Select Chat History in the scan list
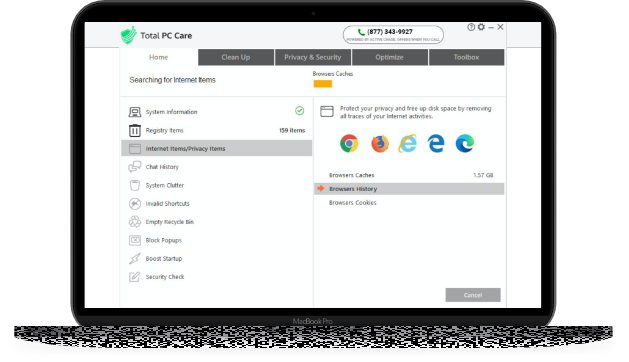629x362 pixels. [x=217, y=167]
